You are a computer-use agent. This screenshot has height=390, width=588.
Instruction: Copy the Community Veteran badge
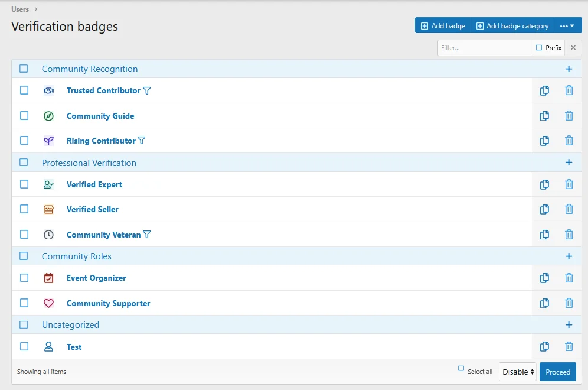click(544, 234)
